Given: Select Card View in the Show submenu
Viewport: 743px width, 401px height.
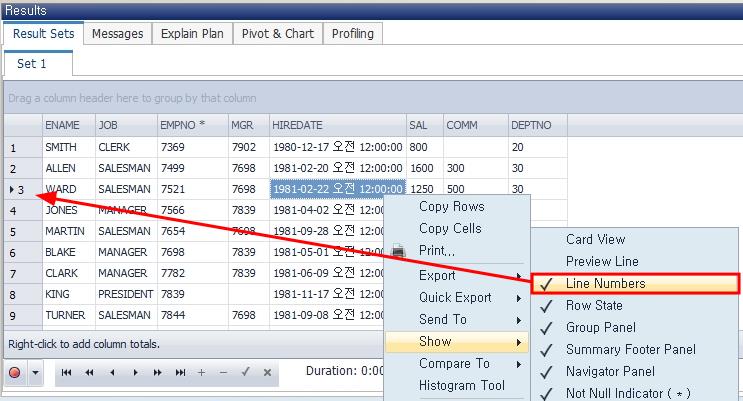Looking at the screenshot, I should click(595, 240).
